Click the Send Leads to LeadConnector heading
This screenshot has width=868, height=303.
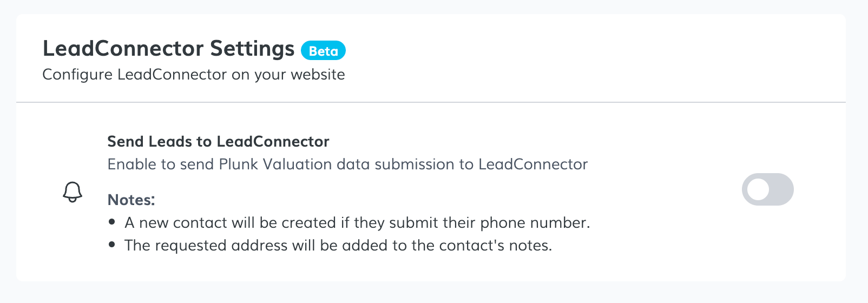(x=218, y=142)
